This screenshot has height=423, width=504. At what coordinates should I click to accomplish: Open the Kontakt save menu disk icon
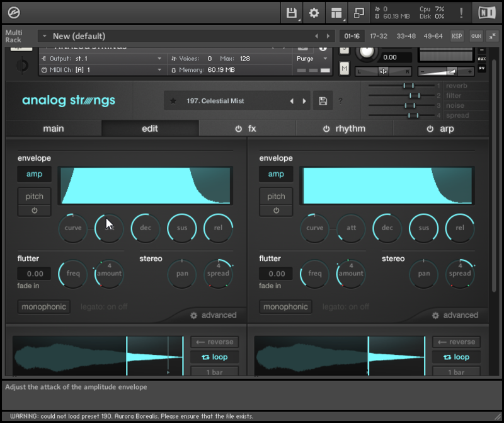(x=291, y=13)
